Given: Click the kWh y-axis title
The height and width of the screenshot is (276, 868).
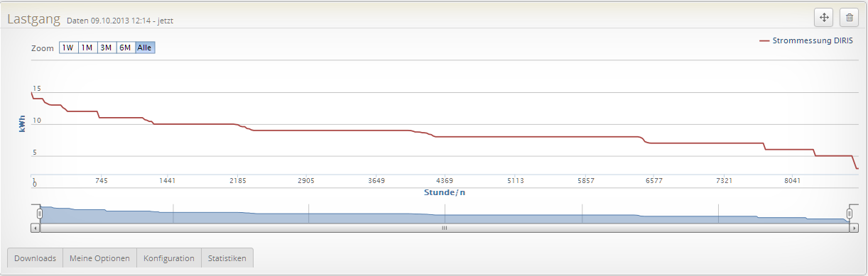Looking at the screenshot, I should click(x=23, y=124).
